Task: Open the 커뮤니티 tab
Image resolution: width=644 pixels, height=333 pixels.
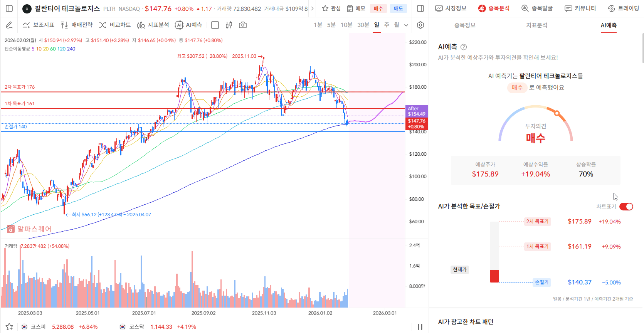Action: pyautogui.click(x=580, y=8)
